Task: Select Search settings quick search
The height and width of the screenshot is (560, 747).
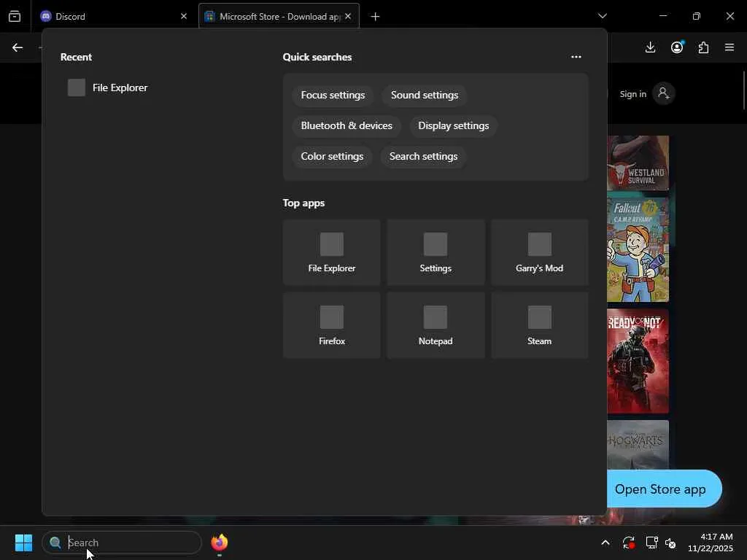Action: tap(423, 156)
